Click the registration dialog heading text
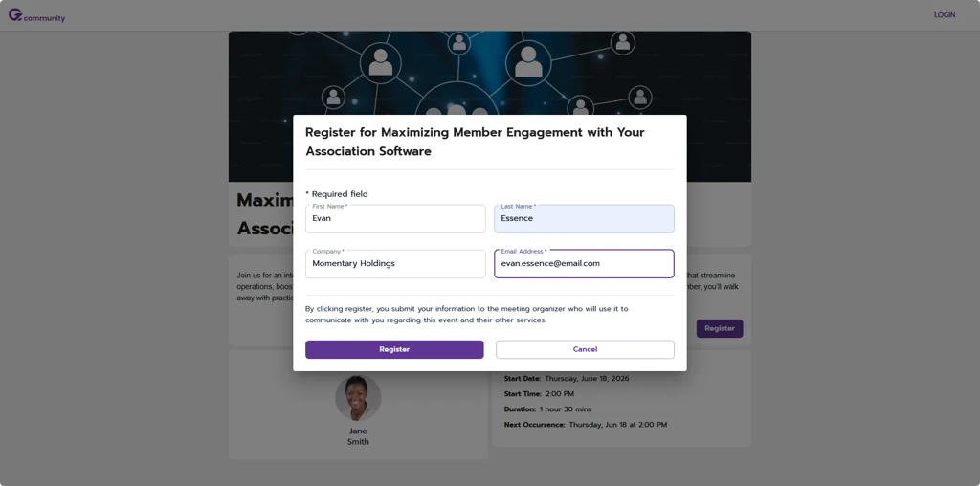980x486 pixels. (x=475, y=142)
